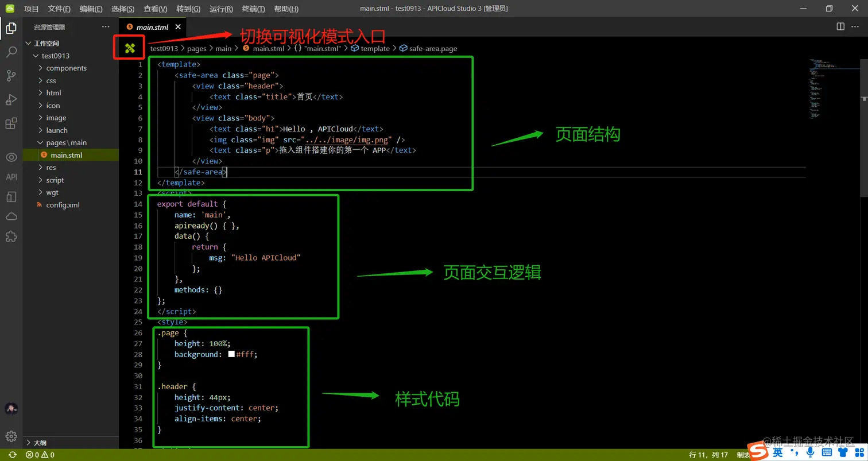The image size is (868, 461).
Task: Open the errors and warnings count in the status bar
Action: click(40, 455)
